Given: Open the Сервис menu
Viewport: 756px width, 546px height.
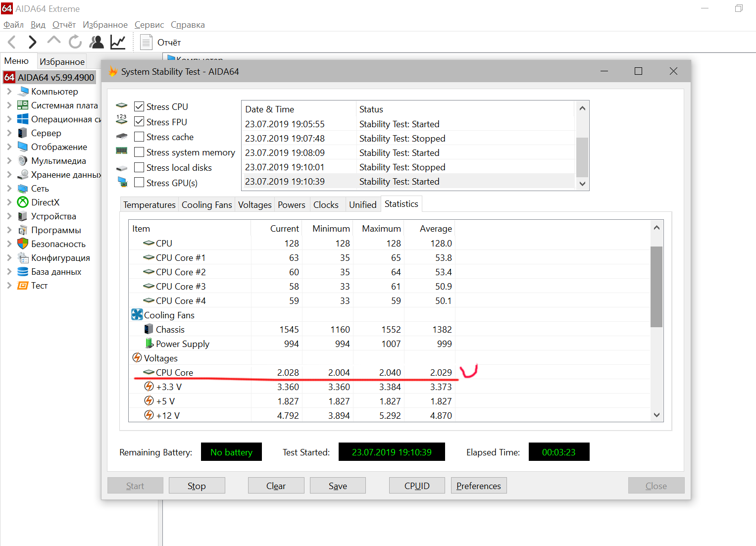Looking at the screenshot, I should coord(149,25).
